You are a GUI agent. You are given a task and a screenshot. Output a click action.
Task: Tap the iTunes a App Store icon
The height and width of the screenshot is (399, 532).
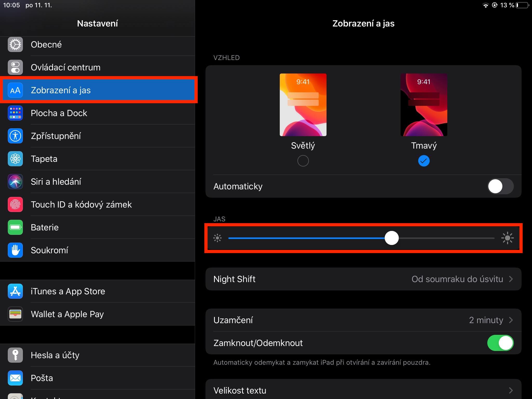point(15,291)
